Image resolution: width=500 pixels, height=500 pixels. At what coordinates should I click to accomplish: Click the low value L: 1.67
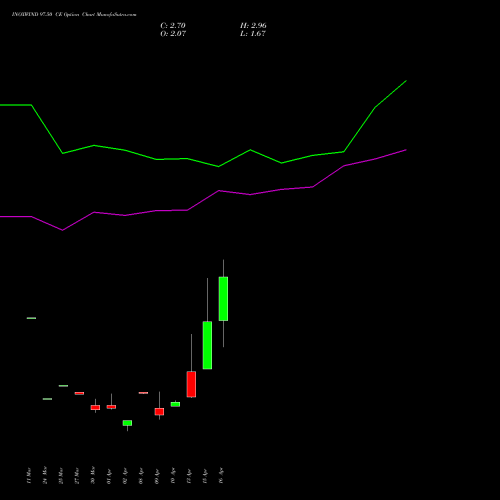[x=253, y=34]
